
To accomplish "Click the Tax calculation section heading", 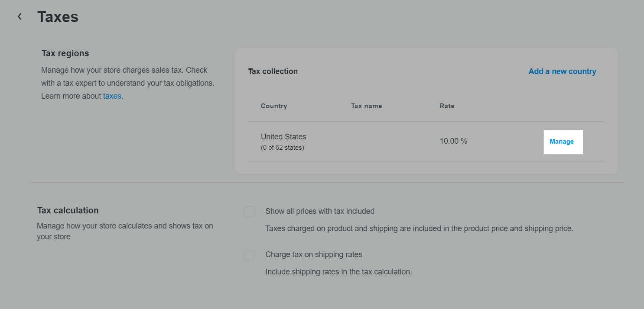I will coord(68,210).
